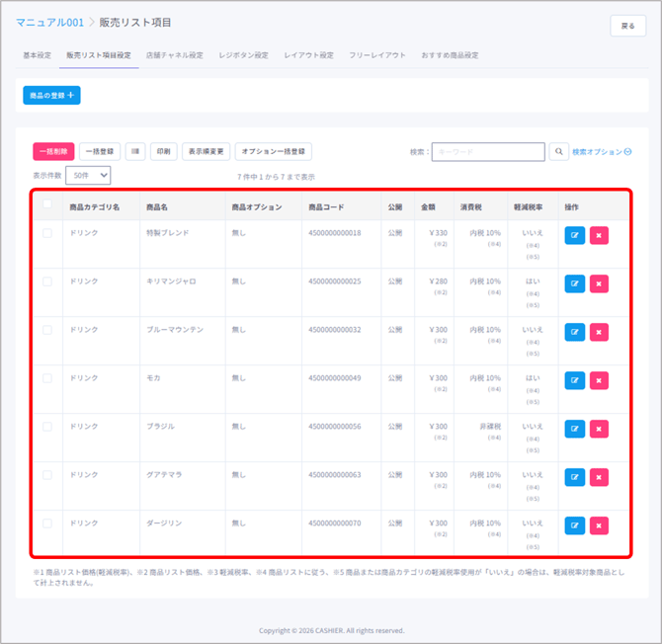The image size is (662, 644).
Task: Click delete icon for ダージリン row
Action: pos(599,526)
